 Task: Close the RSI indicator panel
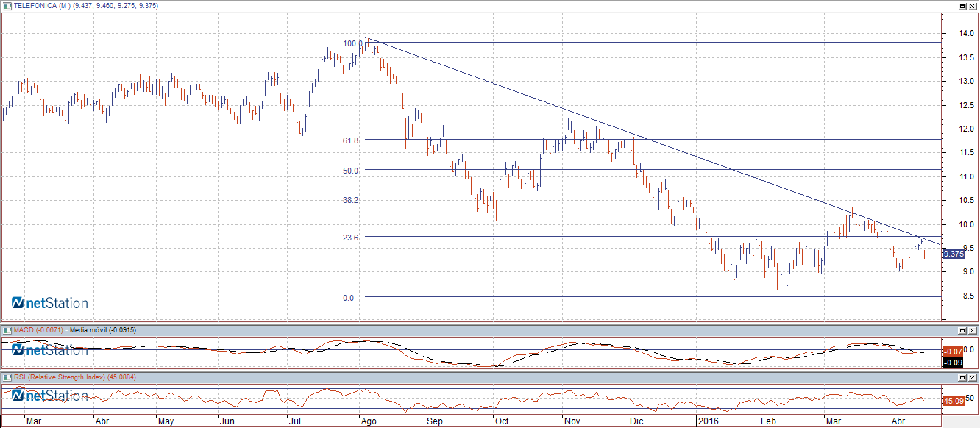[972, 377]
